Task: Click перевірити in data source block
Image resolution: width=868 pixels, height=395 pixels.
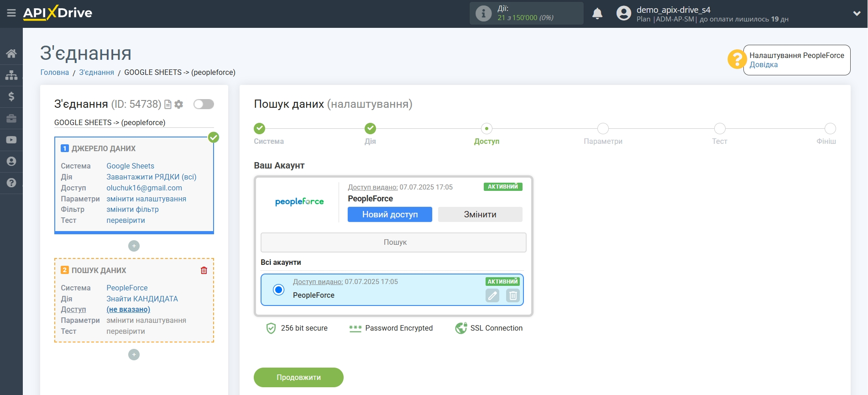Action: pyautogui.click(x=125, y=220)
